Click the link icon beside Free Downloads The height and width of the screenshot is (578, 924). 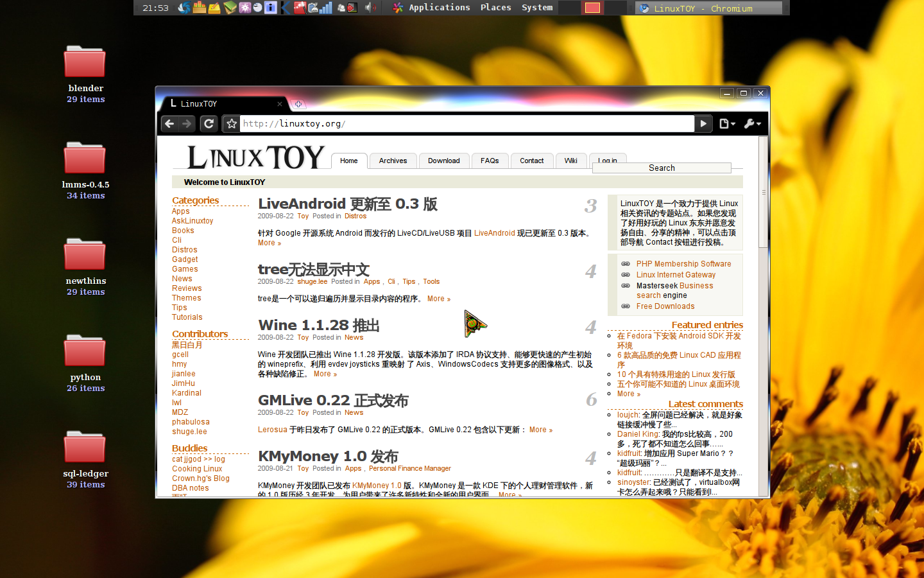tap(626, 306)
